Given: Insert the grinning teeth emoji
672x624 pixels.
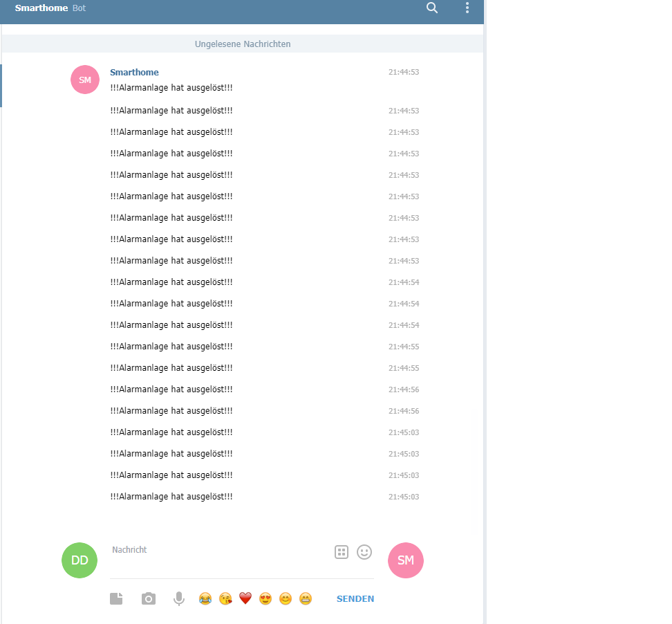Looking at the screenshot, I should click(x=306, y=598).
